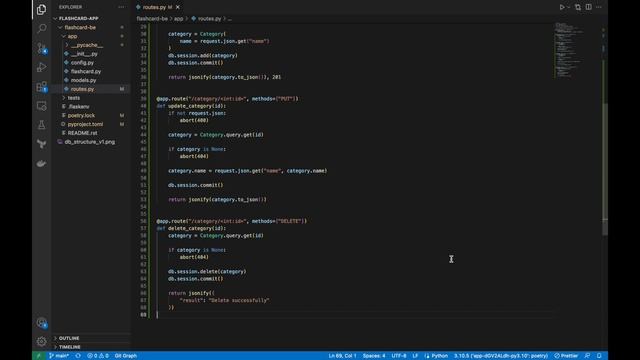Close the routes.py tab
The height and width of the screenshot is (360, 640).
click(178, 7)
